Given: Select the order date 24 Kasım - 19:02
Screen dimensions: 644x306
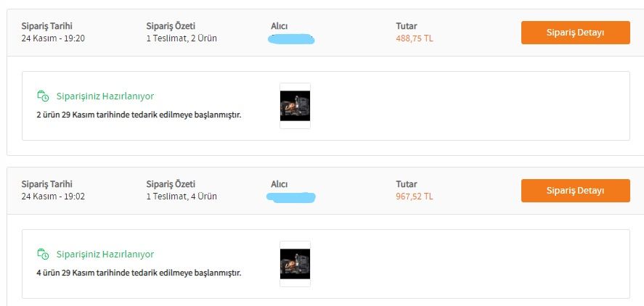Looking at the screenshot, I should click(53, 197).
